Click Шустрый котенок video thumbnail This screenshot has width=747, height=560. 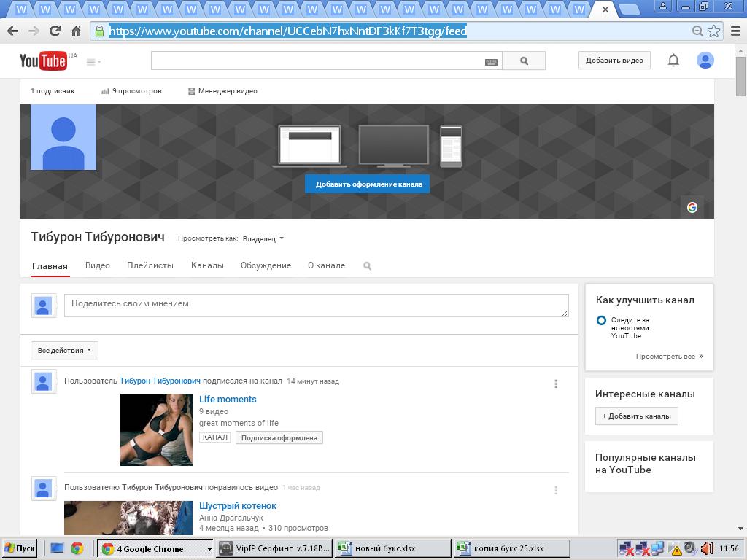click(x=128, y=518)
